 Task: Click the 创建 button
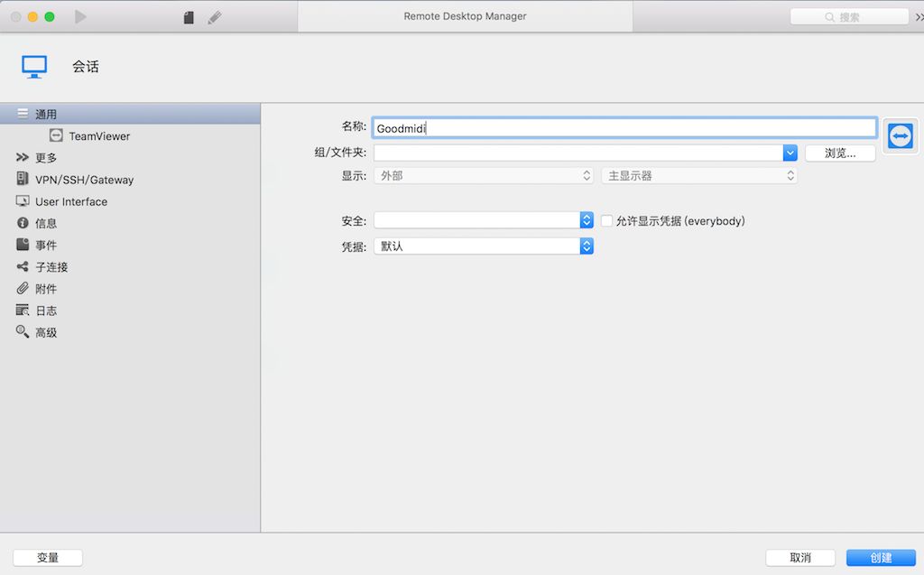click(881, 557)
